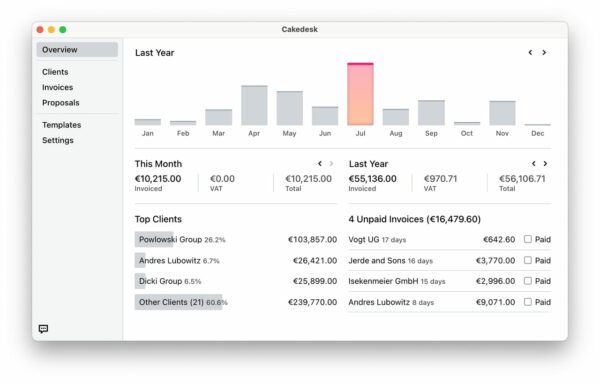Viewport: 600px width, 383px height.
Task: Go to previous year in chart header
Action: 530,52
